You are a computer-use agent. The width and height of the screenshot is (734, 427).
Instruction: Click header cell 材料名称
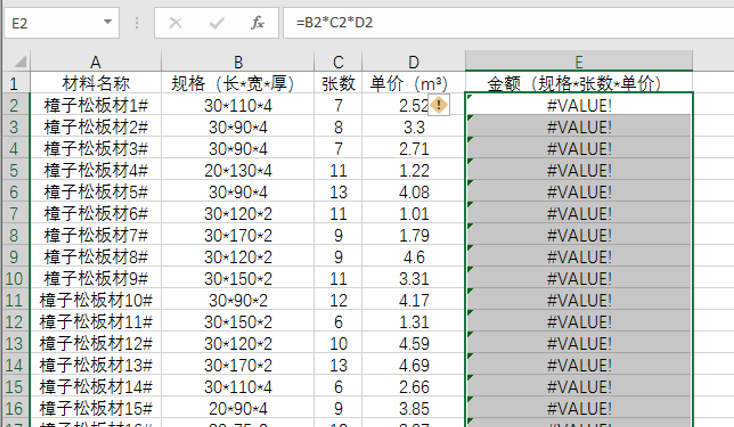[96, 83]
